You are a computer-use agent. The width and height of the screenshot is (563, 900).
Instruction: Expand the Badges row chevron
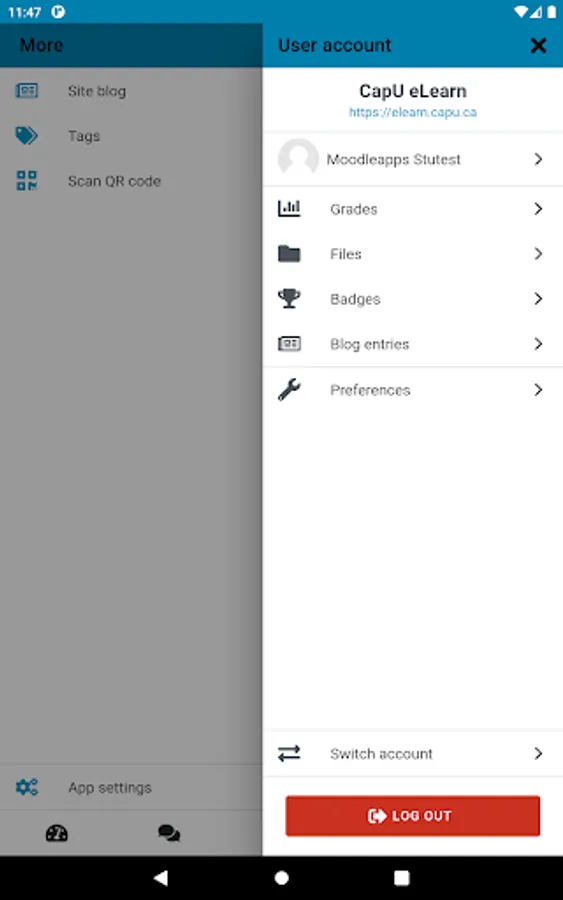[x=538, y=298]
